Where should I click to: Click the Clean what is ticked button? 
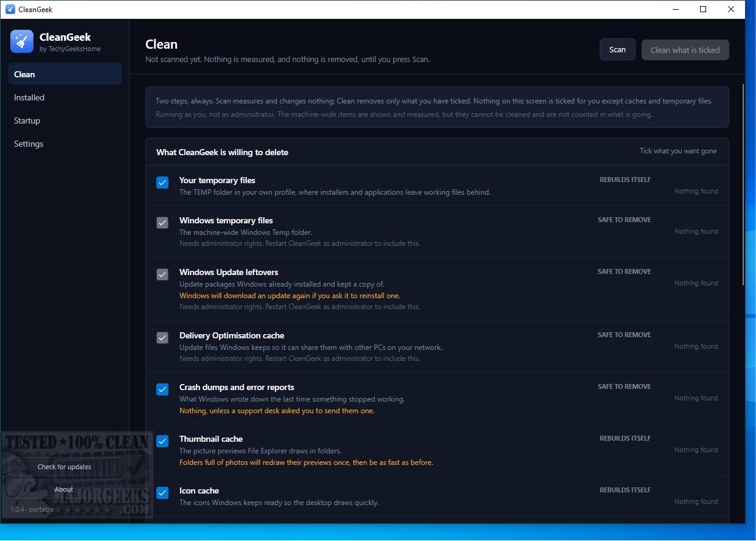685,50
